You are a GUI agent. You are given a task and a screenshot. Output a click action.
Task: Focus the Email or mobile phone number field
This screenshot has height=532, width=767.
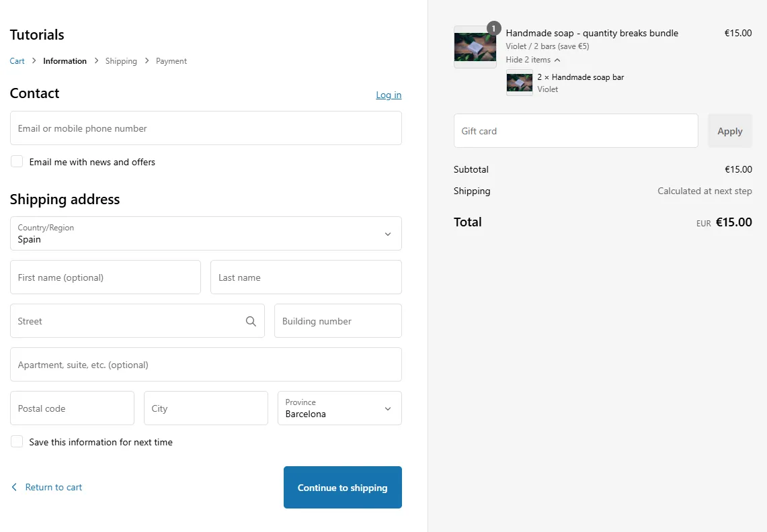coord(206,128)
